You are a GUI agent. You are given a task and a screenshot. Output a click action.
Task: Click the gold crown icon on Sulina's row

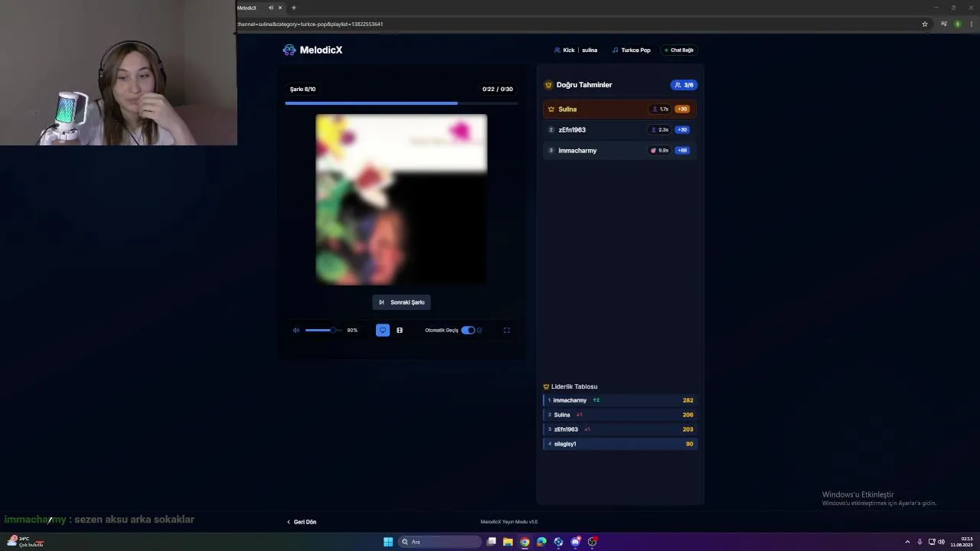point(551,109)
